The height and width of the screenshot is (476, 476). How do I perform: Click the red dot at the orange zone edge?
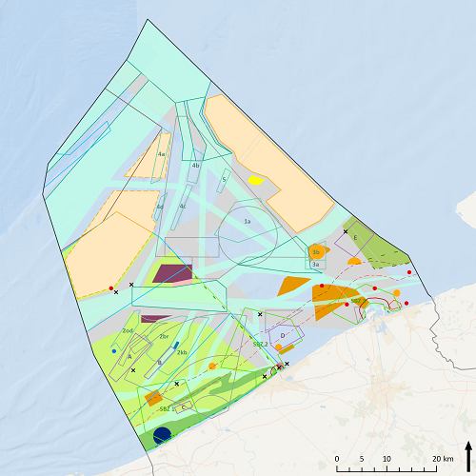tap(111, 288)
